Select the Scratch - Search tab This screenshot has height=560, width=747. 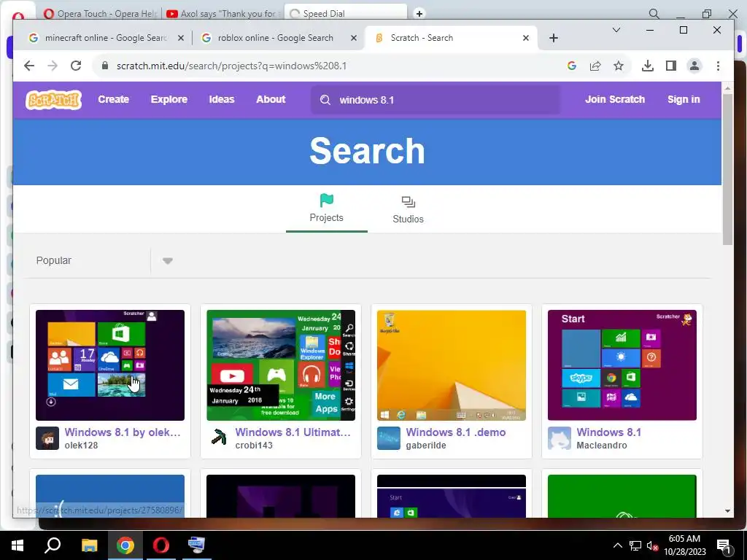coord(451,38)
